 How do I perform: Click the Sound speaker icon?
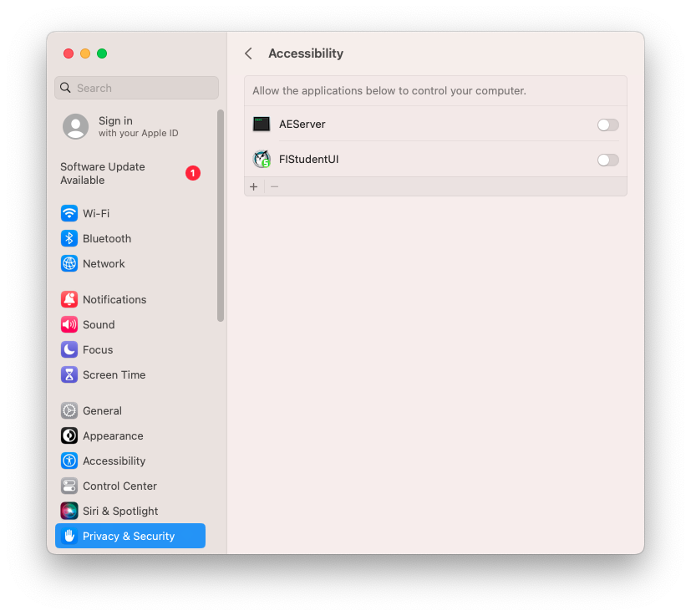[69, 324]
